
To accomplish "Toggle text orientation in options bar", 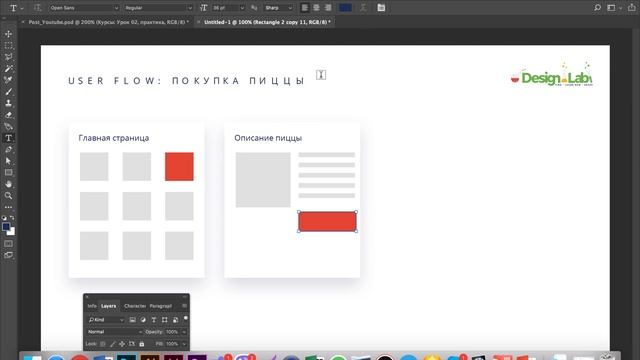I will pyautogui.click(x=38, y=8).
